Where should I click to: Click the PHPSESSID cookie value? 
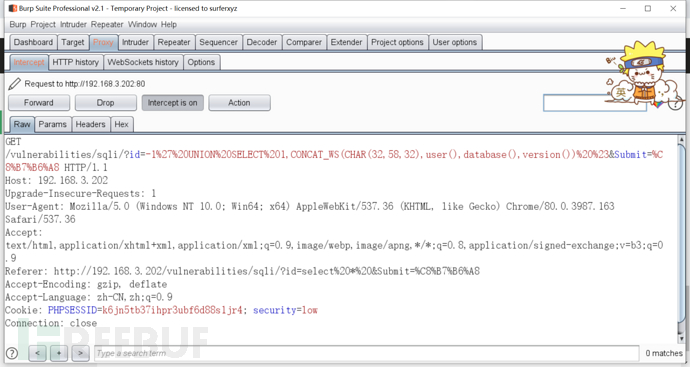click(172, 310)
